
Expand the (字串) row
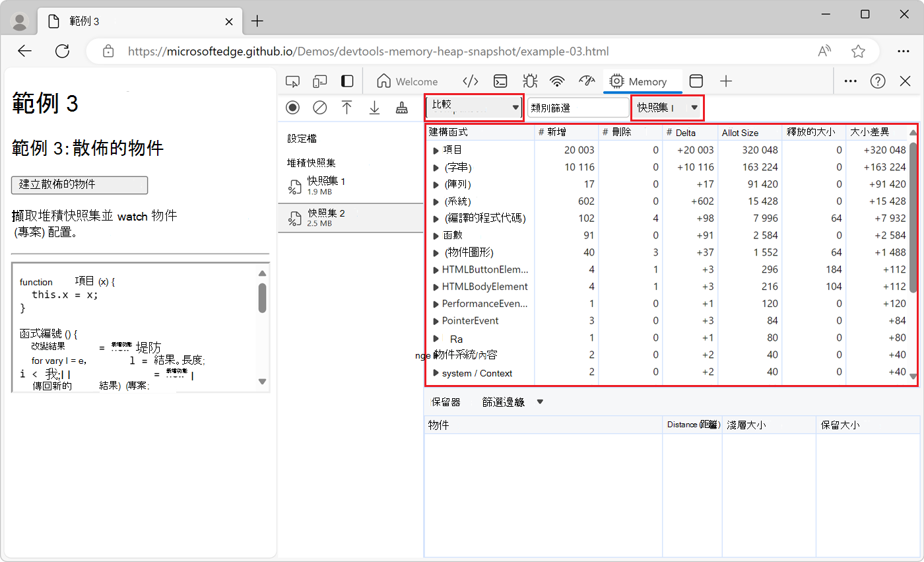[436, 167]
